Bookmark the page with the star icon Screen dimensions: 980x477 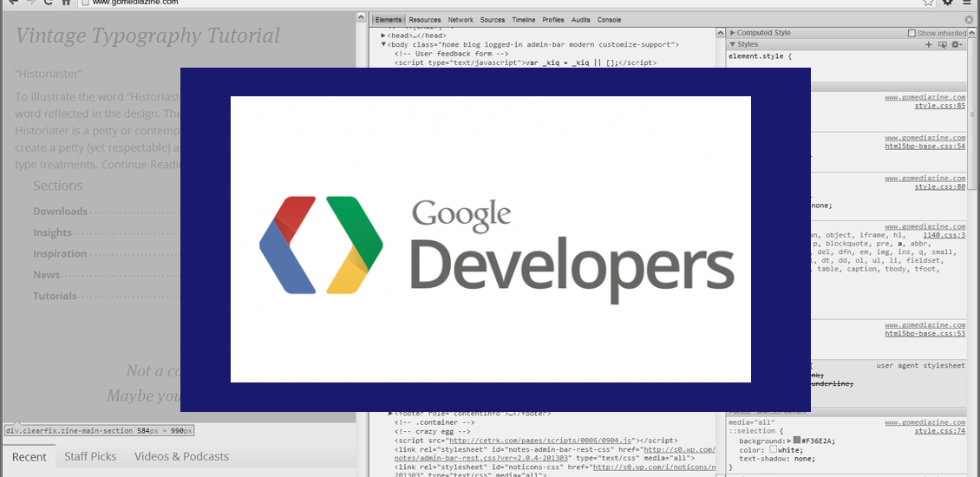(929, 3)
